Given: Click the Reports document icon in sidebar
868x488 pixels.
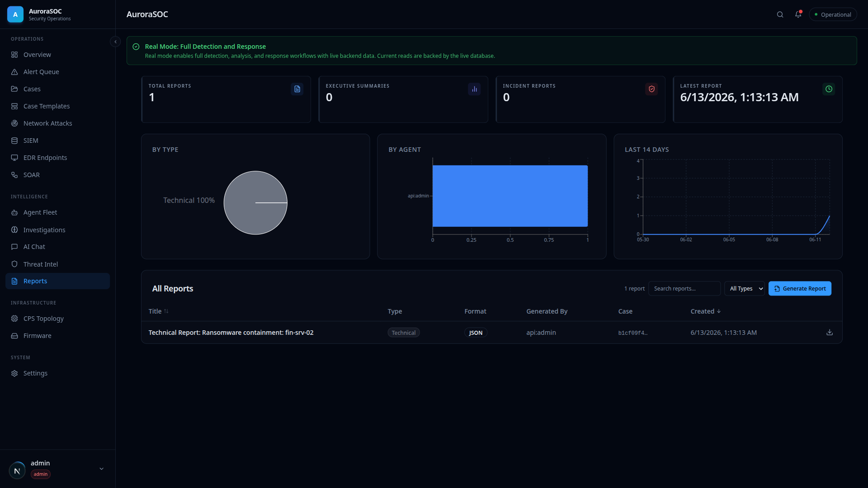Looking at the screenshot, I should [x=14, y=281].
